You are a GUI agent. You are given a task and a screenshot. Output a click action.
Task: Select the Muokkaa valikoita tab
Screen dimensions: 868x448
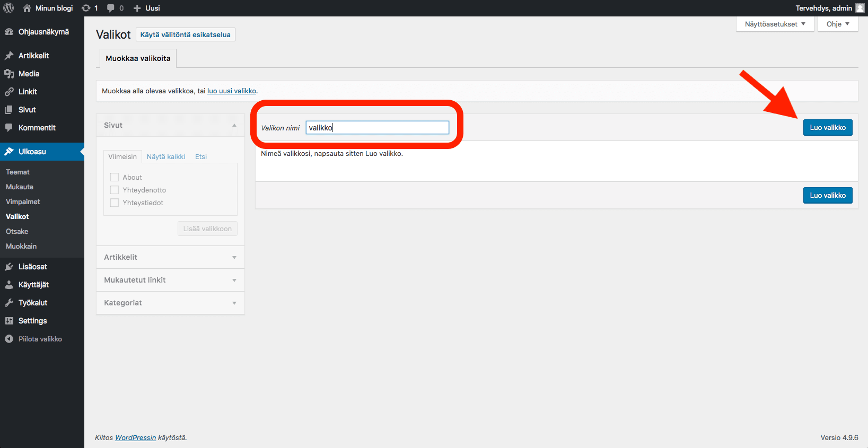point(138,58)
